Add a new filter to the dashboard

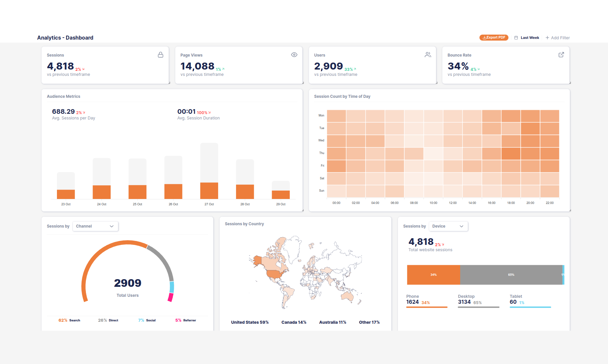click(557, 38)
